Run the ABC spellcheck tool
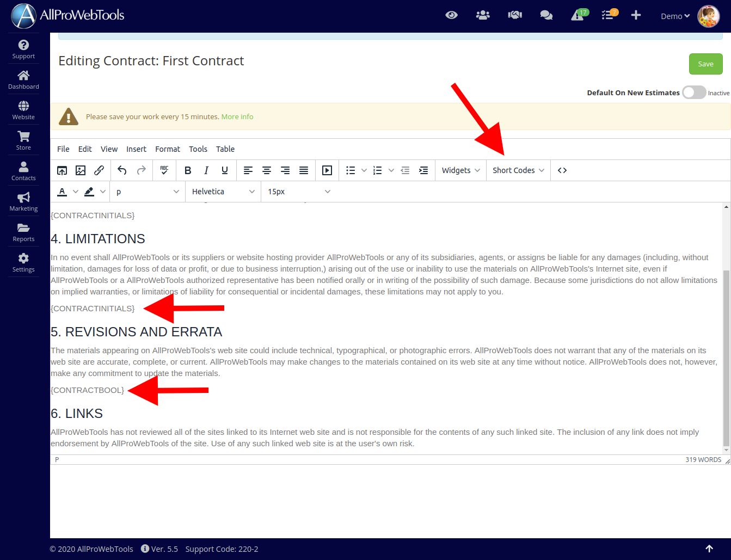The width and height of the screenshot is (731, 560). (164, 170)
